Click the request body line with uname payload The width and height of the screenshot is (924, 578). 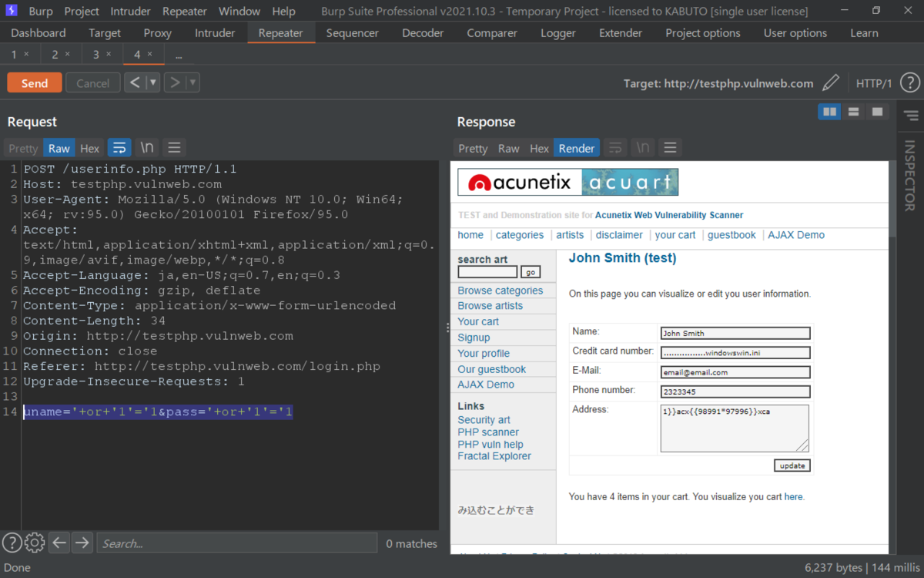point(158,412)
